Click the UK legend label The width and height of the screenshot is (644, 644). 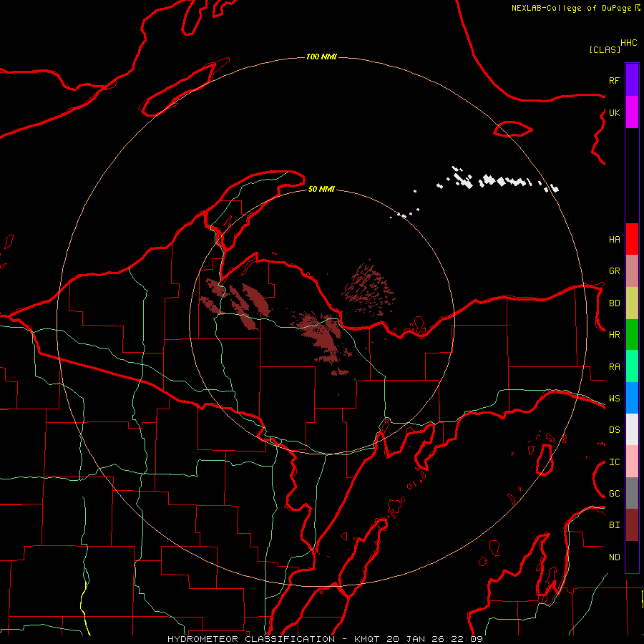(x=614, y=112)
